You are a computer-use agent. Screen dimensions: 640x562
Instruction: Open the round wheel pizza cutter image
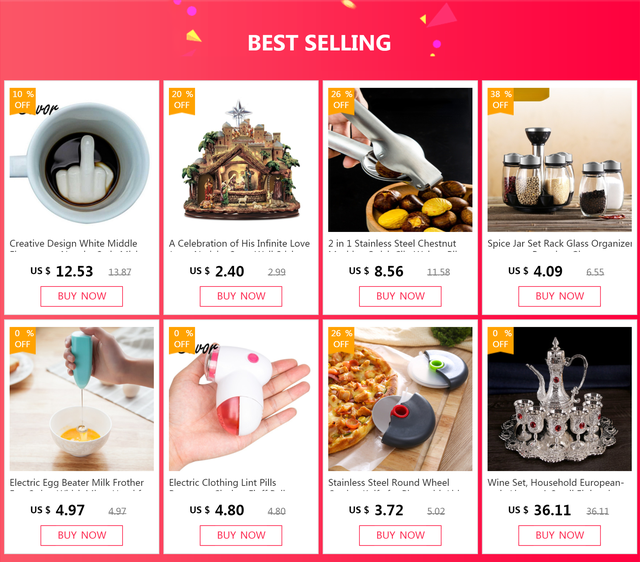coord(400,399)
